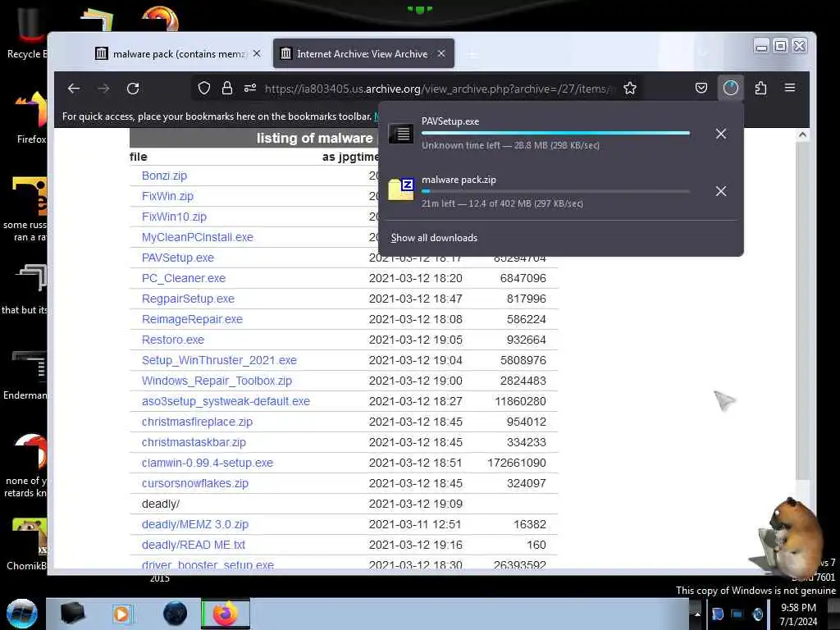Open a new tab with the plus button
The height and width of the screenshot is (630, 840).
click(x=472, y=55)
